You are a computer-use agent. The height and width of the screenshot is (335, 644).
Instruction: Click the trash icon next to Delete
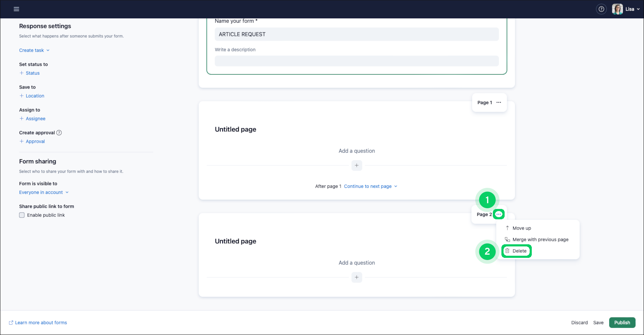point(509,251)
